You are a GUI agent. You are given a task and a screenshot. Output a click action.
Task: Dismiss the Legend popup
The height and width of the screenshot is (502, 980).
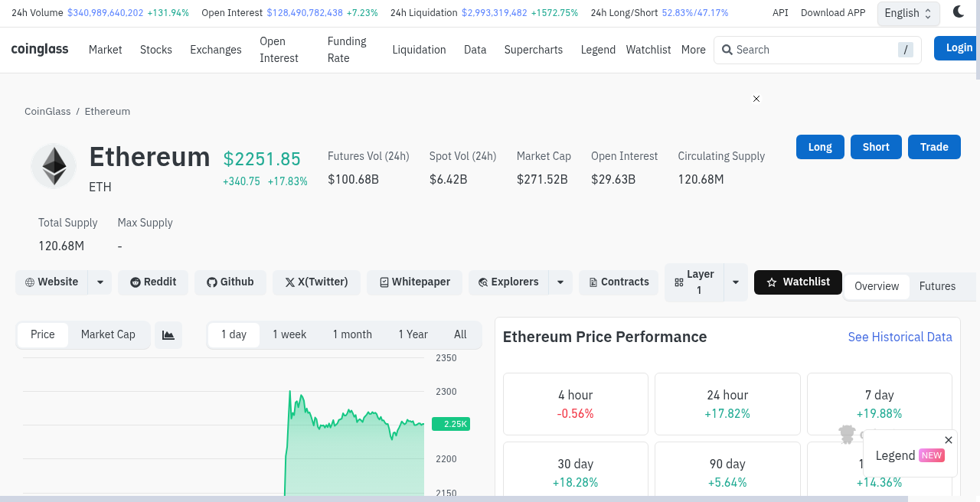coord(949,440)
